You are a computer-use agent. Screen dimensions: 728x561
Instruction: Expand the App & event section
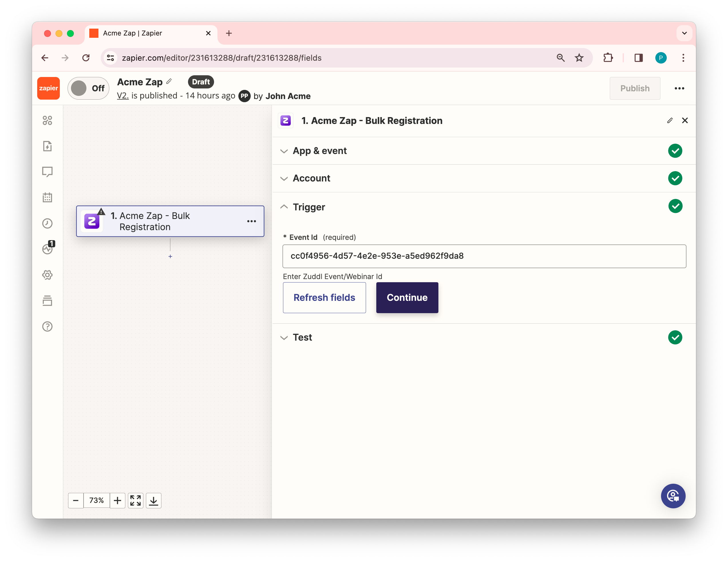[320, 151]
